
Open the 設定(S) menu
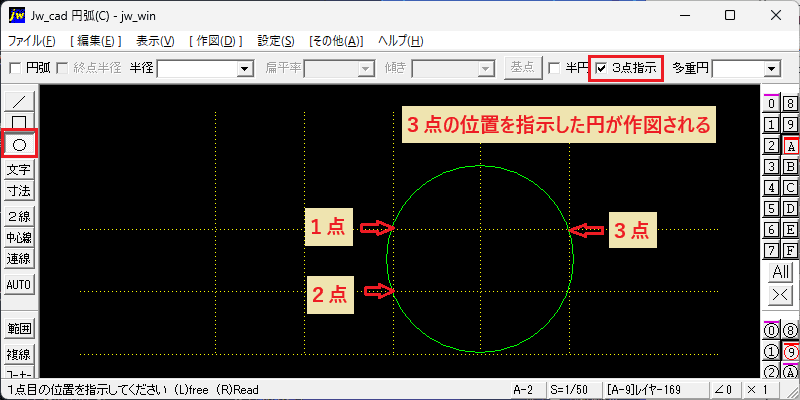pyautogui.click(x=276, y=41)
